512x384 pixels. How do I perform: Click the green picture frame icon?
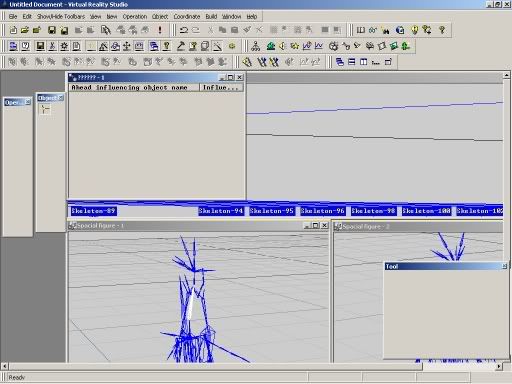point(394,46)
